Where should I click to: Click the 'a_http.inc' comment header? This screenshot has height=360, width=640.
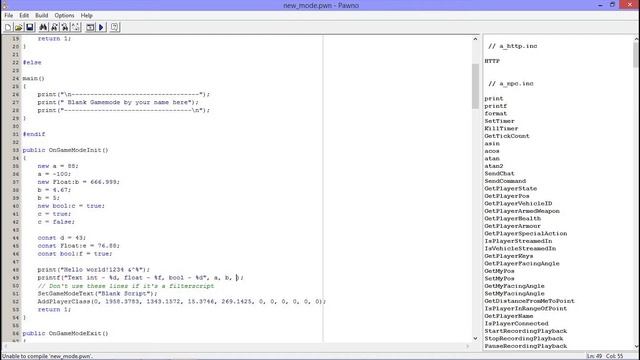click(513, 46)
